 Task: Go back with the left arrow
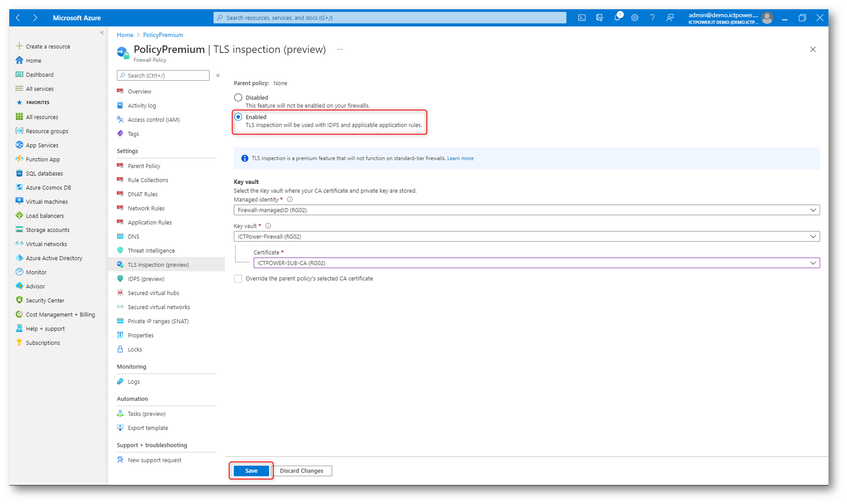18,18
